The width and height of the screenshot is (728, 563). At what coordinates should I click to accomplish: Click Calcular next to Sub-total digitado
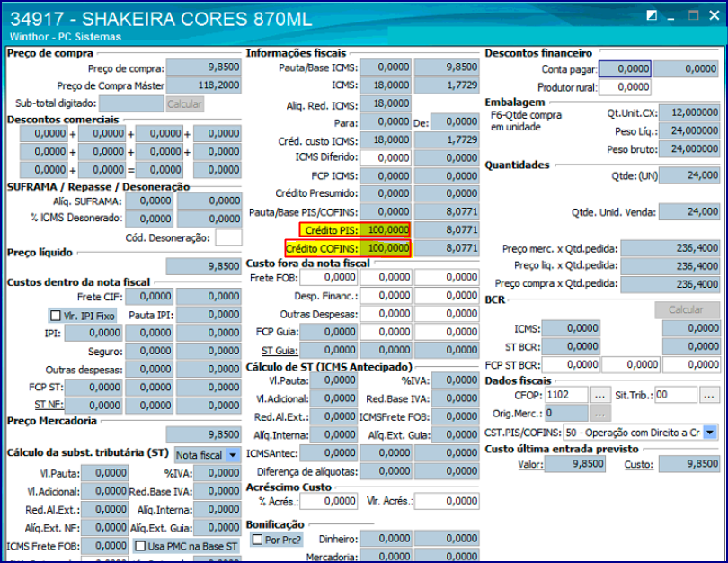pyautogui.click(x=184, y=104)
